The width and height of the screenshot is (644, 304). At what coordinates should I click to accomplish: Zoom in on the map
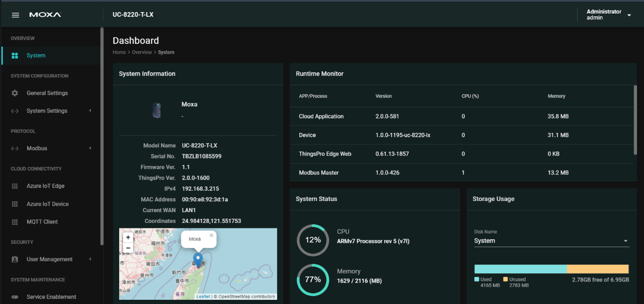[128, 237]
